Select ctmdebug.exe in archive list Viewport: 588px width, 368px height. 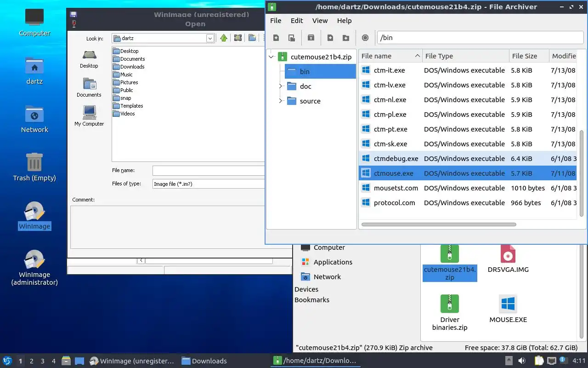point(468,159)
